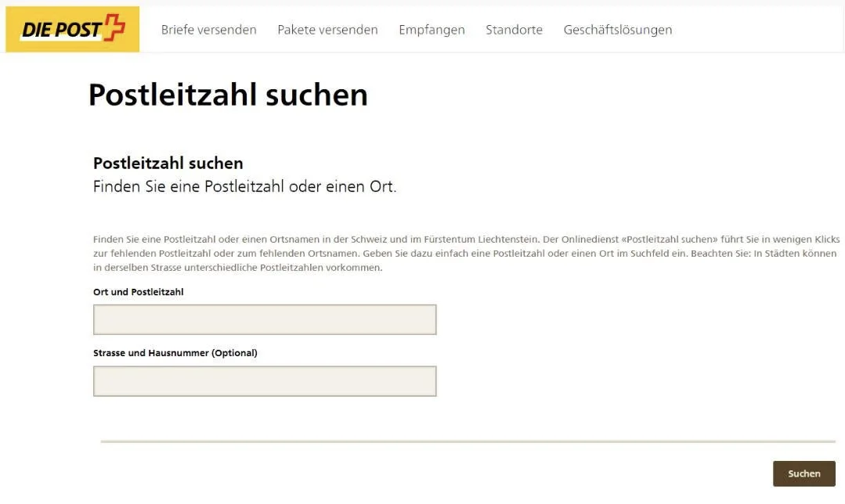Click the 'DIE POST' wordmark text
The height and width of the screenshot is (504, 845).
tap(61, 31)
